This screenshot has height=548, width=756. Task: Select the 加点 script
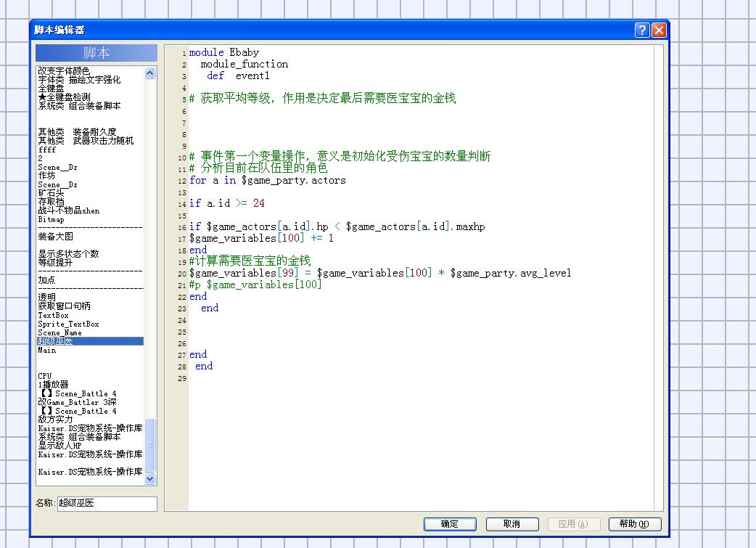[x=46, y=279]
